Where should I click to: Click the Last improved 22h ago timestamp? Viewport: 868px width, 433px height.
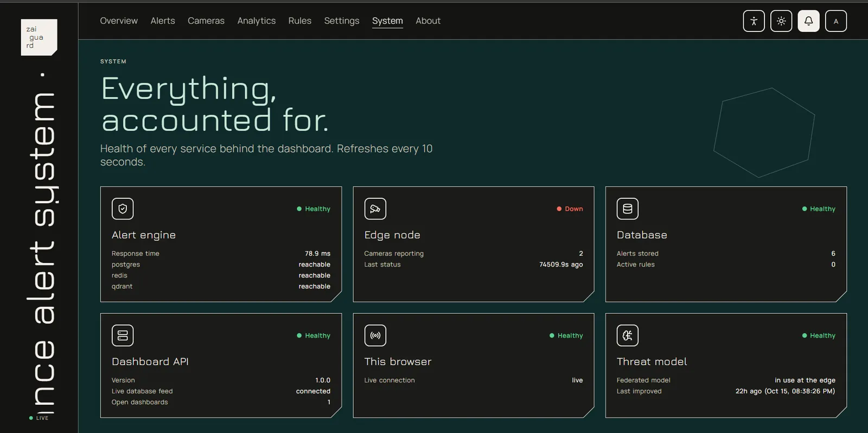(785, 391)
